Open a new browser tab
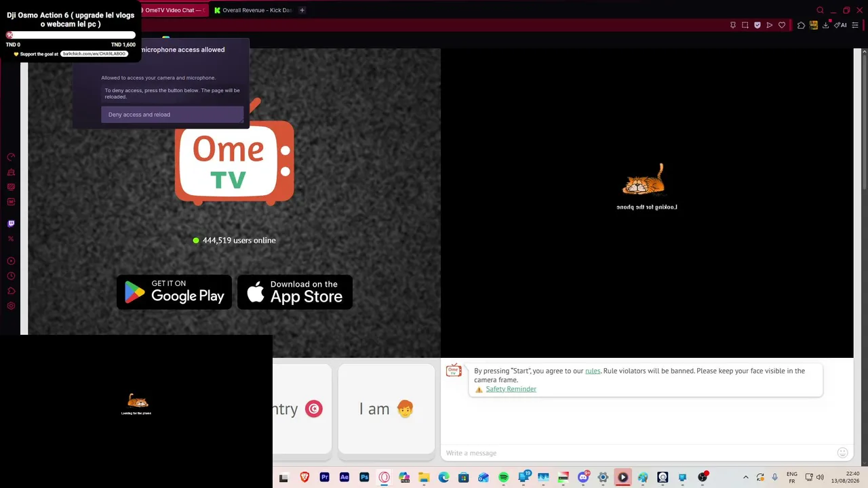Image resolution: width=868 pixels, height=488 pixels. 302,10
